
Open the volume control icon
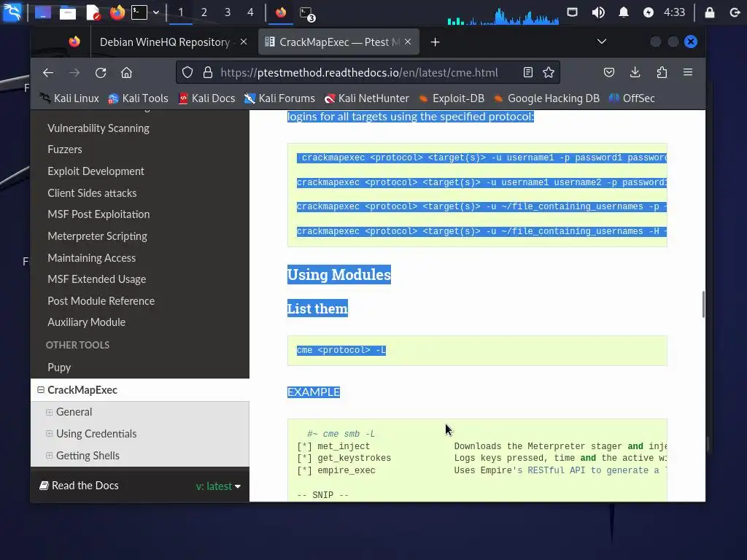point(598,12)
